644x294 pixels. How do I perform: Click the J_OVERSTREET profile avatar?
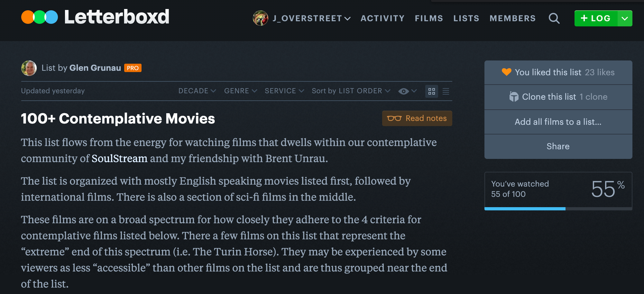click(x=261, y=18)
